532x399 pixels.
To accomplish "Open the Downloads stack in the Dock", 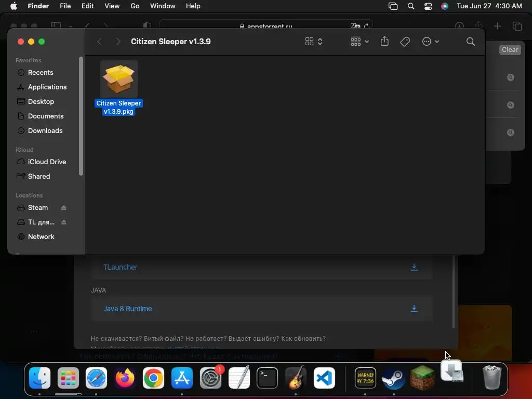I will 452,371.
